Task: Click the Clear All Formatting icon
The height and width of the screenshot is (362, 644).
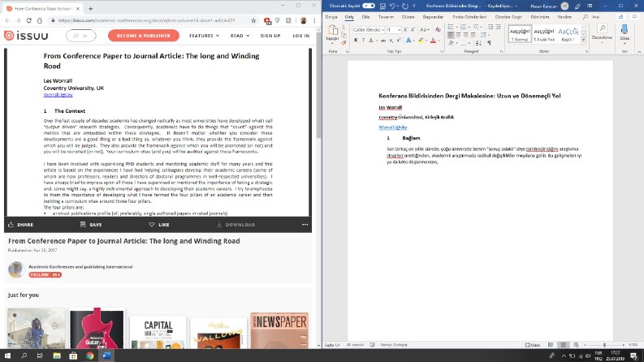Action: (x=438, y=29)
